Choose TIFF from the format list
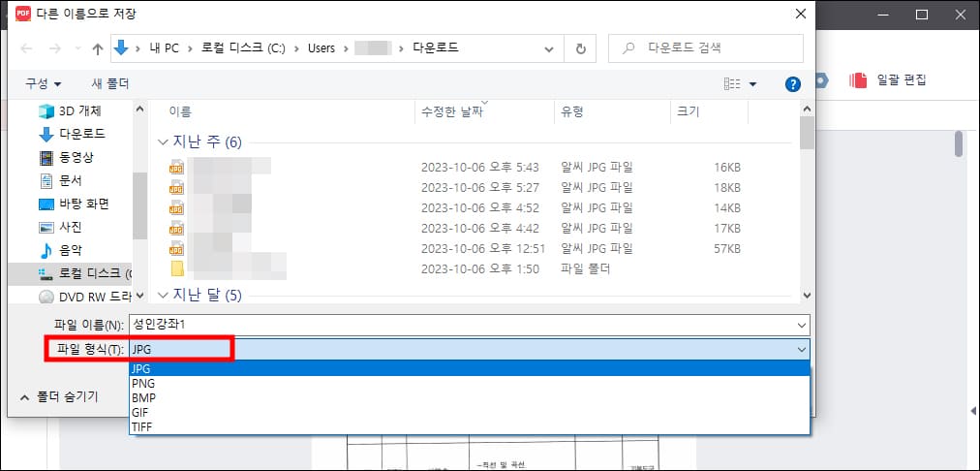The width and height of the screenshot is (980, 471). 470,426
